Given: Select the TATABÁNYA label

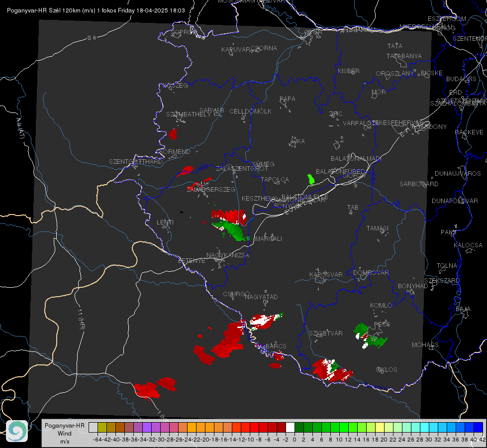Looking at the screenshot, I should [x=404, y=56].
